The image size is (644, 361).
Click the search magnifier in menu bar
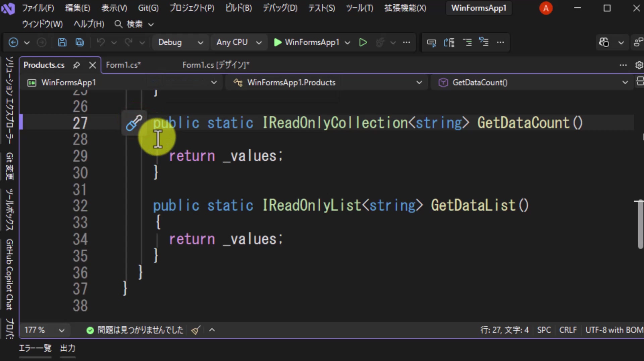click(x=118, y=24)
